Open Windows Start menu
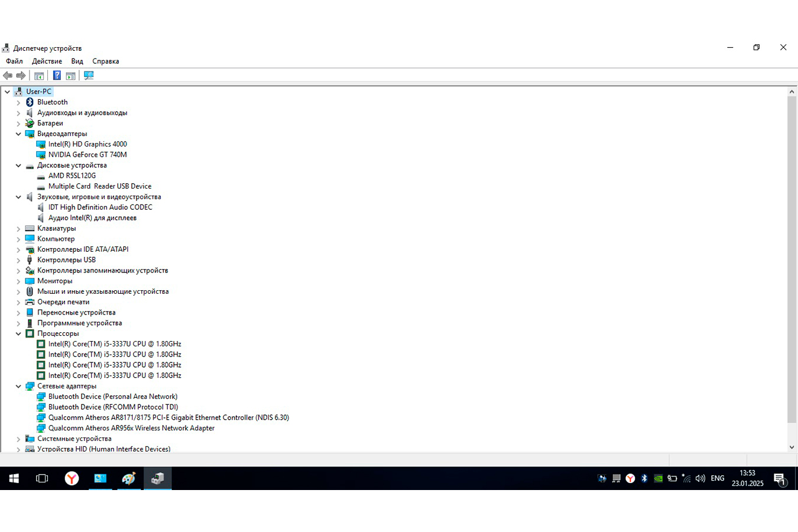Screen dimensions: 798x532 click(x=14, y=478)
